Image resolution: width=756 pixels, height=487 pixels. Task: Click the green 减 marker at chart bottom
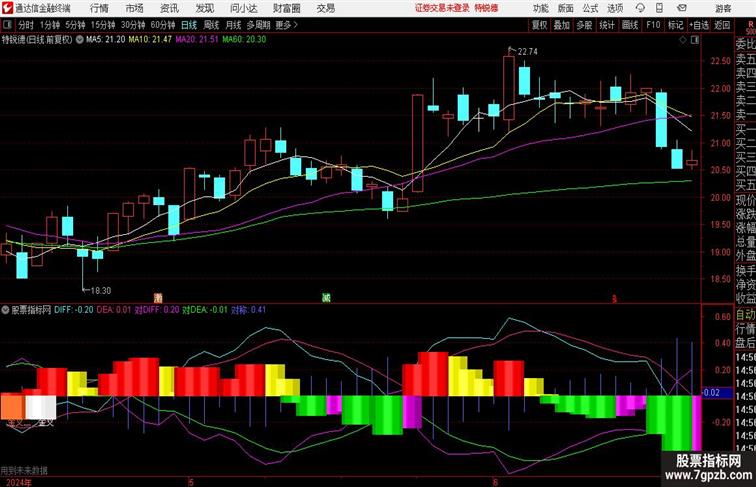(x=326, y=298)
